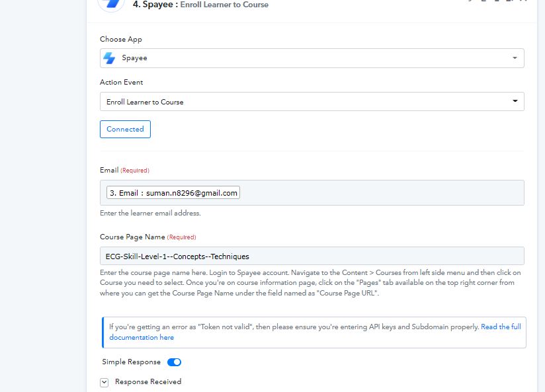
Task: Click the 'Action Event' label
Action: pos(121,83)
